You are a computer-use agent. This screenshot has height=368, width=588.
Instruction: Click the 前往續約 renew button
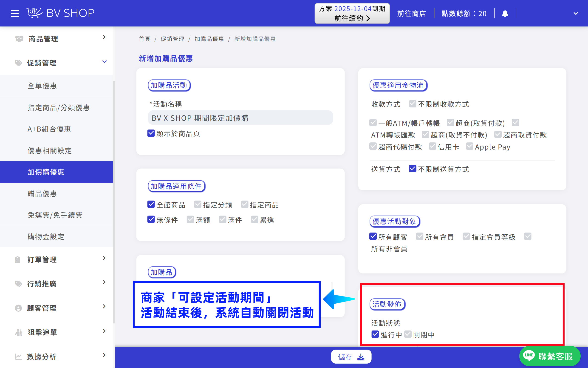(x=352, y=14)
